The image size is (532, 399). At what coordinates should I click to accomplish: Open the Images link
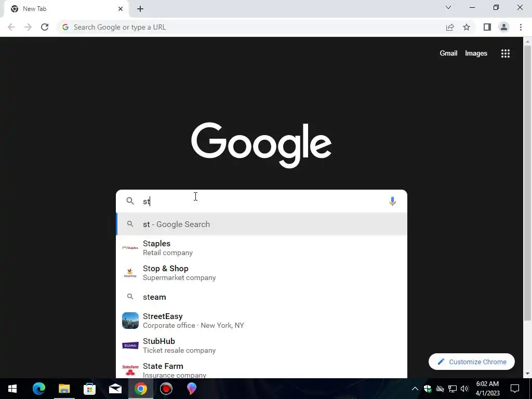(x=476, y=54)
